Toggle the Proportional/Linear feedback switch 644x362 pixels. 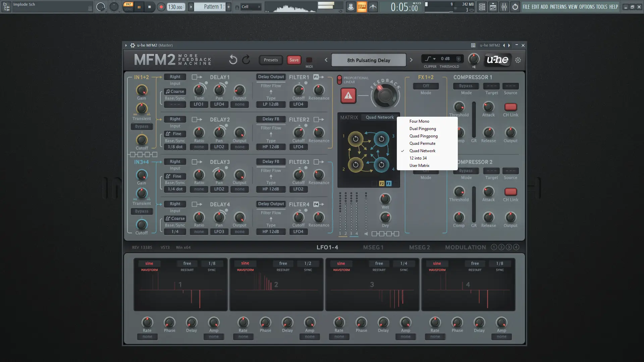(x=339, y=80)
